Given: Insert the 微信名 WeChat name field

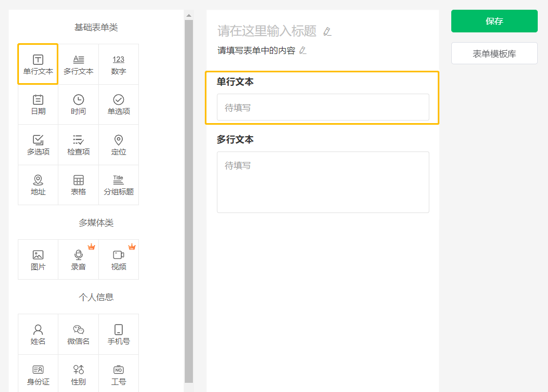Looking at the screenshot, I should click(x=78, y=334).
